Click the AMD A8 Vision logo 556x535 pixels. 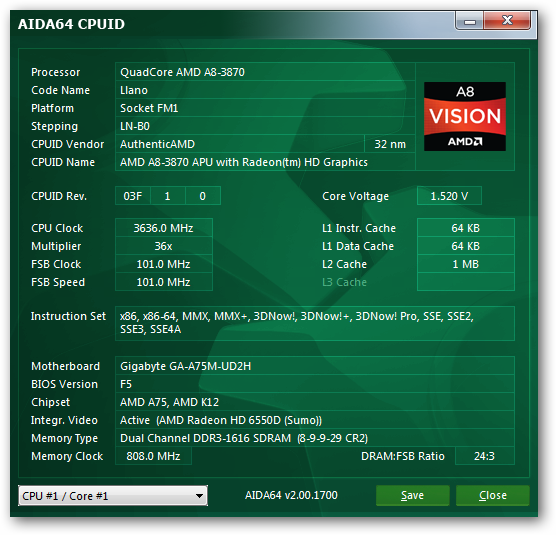465,117
